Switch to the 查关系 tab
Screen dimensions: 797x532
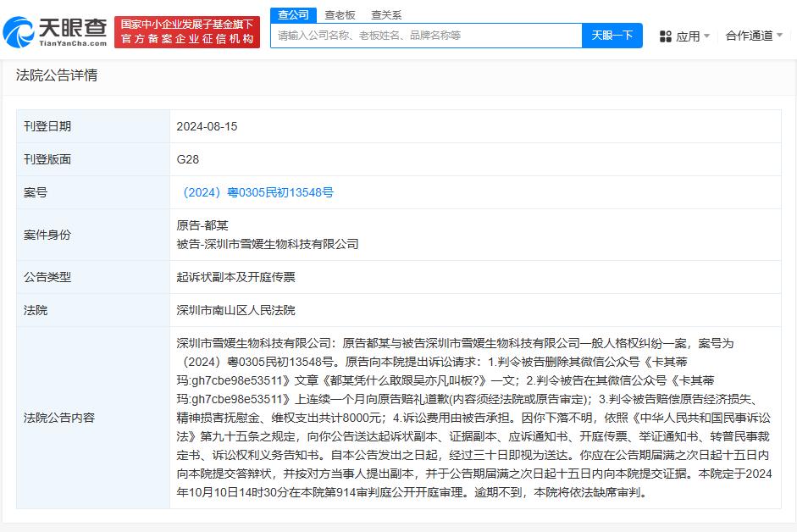coord(386,14)
